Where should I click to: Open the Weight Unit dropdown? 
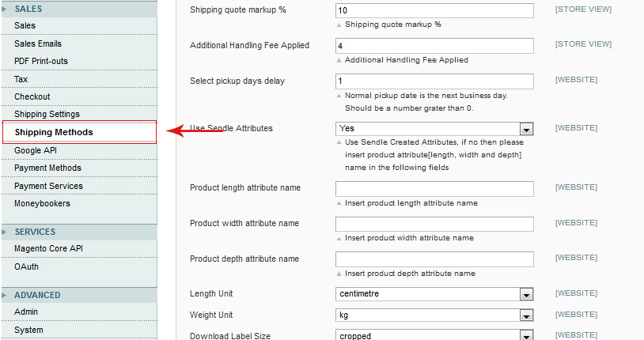click(x=434, y=315)
